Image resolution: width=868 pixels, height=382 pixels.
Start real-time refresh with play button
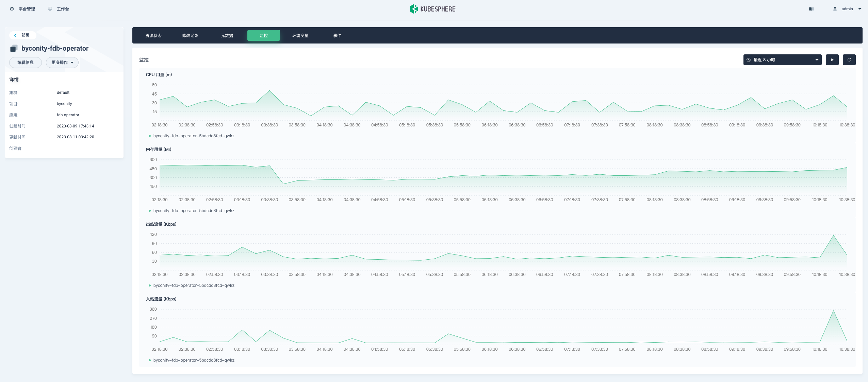(832, 60)
